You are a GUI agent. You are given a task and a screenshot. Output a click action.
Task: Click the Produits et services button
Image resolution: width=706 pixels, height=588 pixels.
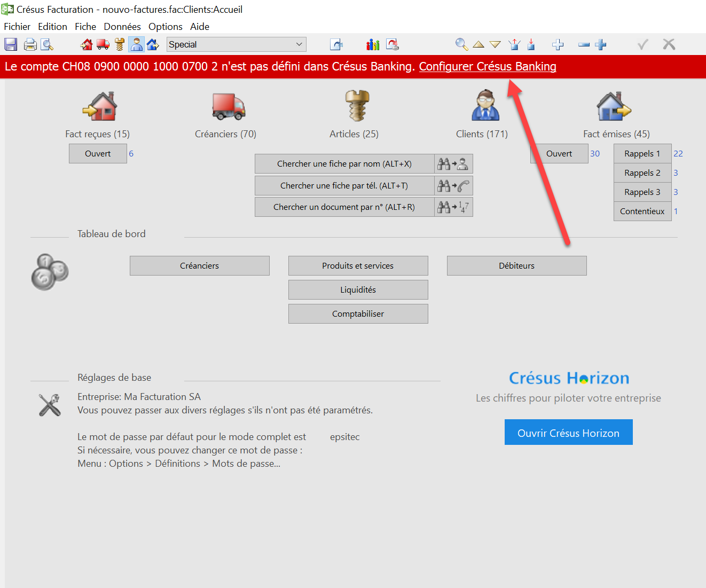358,266
